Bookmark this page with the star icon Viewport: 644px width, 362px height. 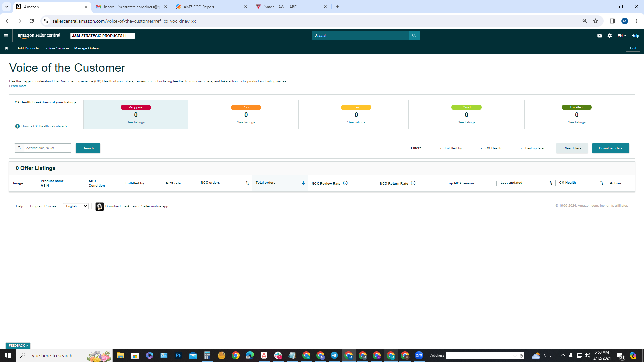(596, 21)
